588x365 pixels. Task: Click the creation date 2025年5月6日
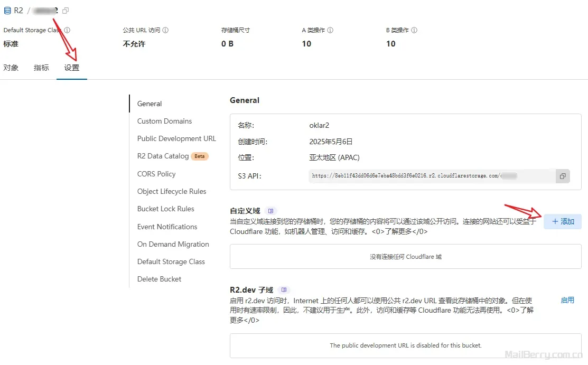click(331, 142)
